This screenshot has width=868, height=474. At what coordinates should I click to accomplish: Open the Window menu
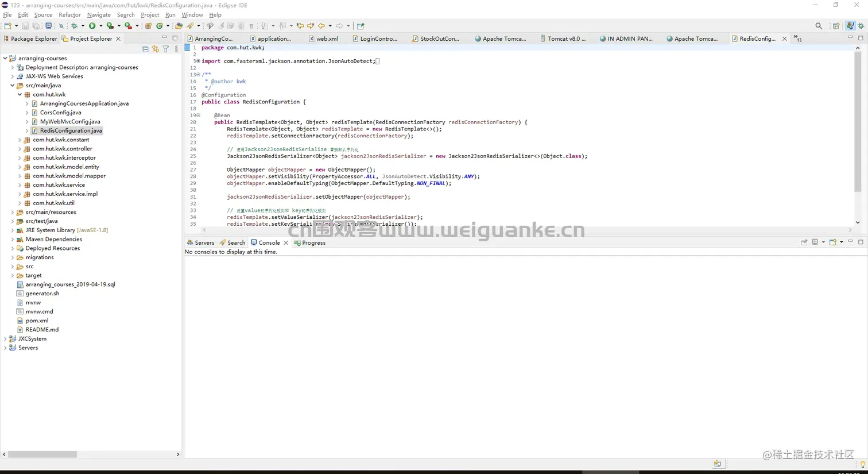pyautogui.click(x=192, y=15)
